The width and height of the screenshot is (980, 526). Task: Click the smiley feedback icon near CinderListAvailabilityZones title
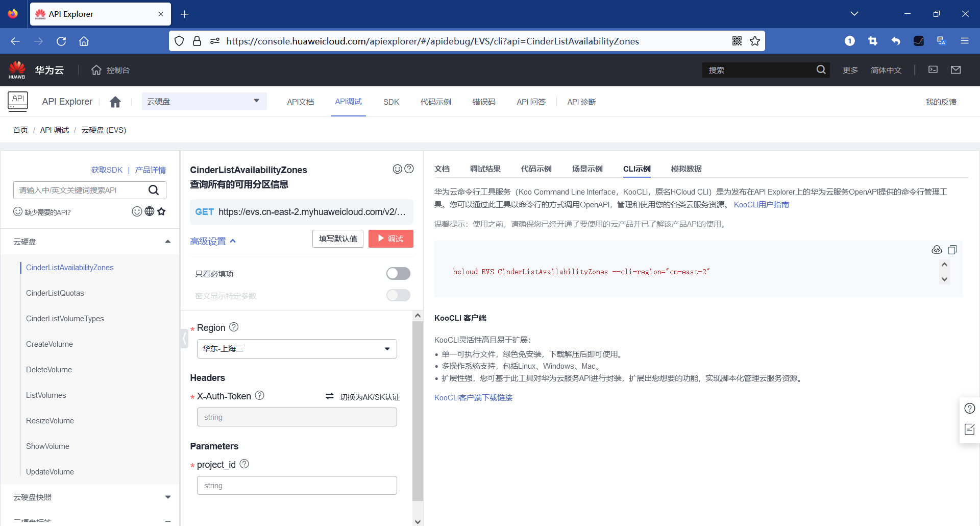click(398, 169)
